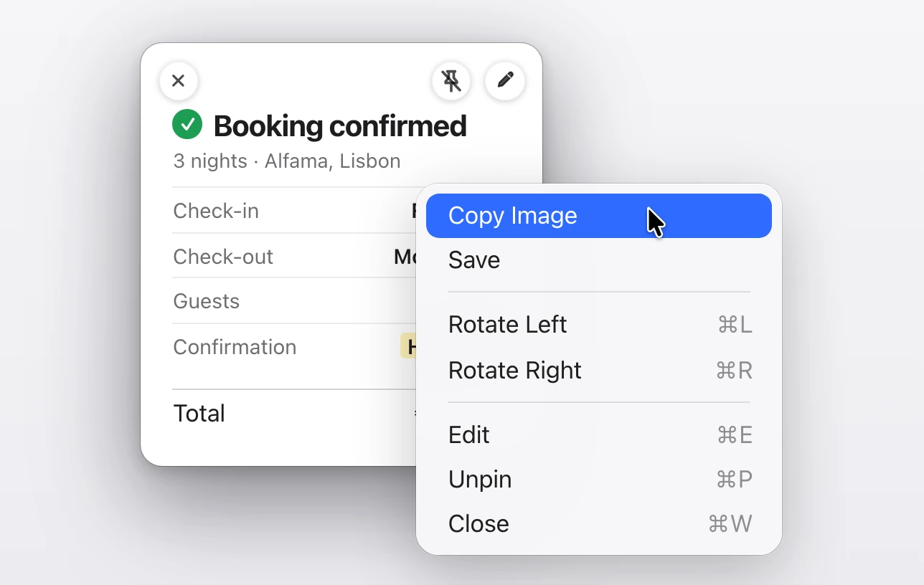Choose Copy Image from the context menu
Viewport: 924px width, 585px height.
pos(599,216)
